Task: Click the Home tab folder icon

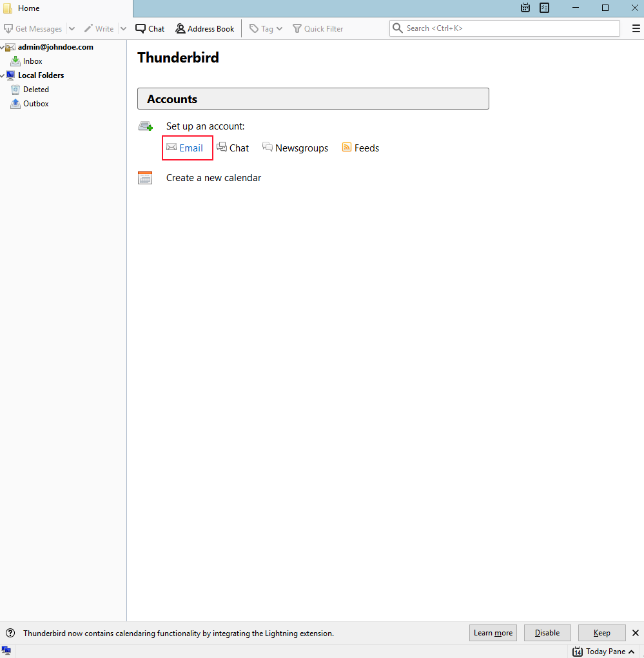Action: coord(8,8)
